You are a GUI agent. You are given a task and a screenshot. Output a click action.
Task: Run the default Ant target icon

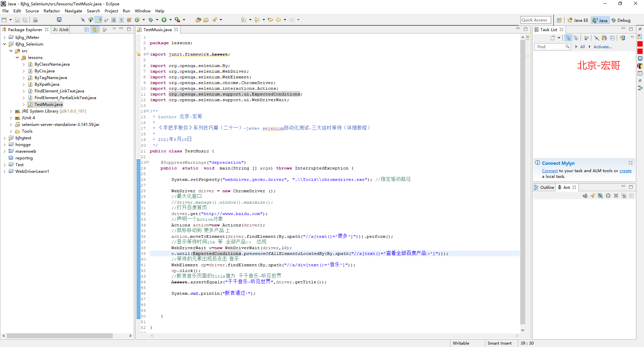[x=608, y=196]
